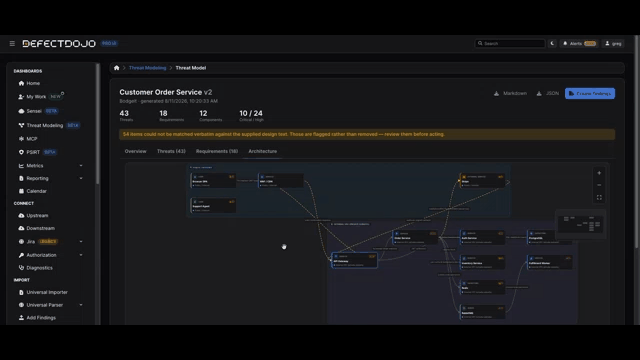Open My Work in the sidebar

36,97
